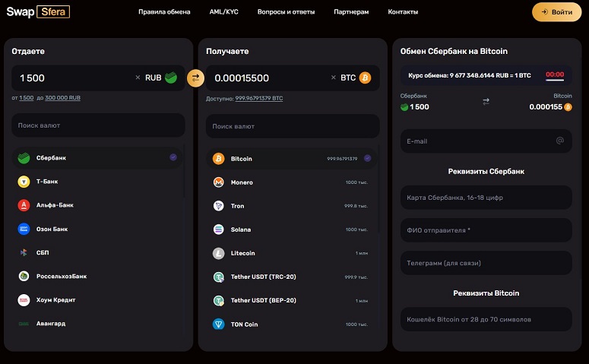Open Правила обмена page
Viewport: 589px width, 364px height.
(164, 12)
